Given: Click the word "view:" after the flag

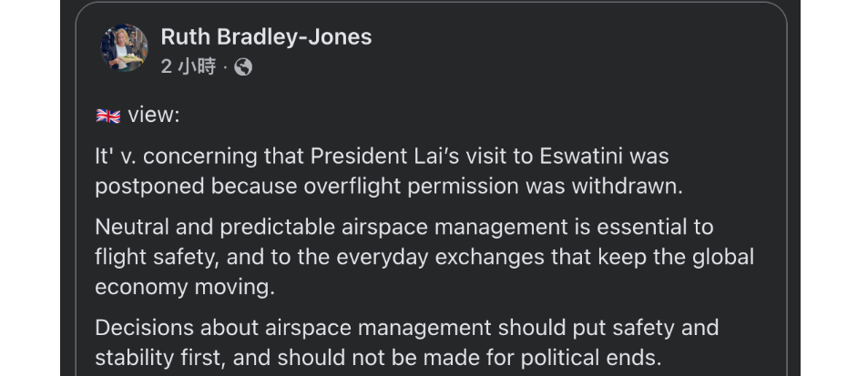Looking at the screenshot, I should click(154, 115).
